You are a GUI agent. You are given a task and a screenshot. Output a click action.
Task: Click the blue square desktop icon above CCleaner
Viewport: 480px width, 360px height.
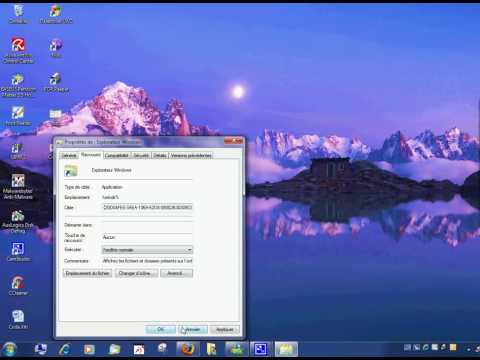18,251
